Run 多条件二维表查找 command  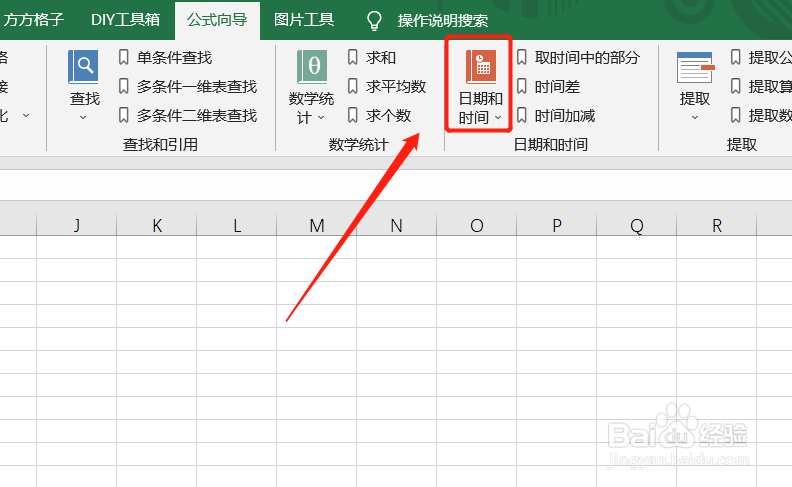coord(197,116)
